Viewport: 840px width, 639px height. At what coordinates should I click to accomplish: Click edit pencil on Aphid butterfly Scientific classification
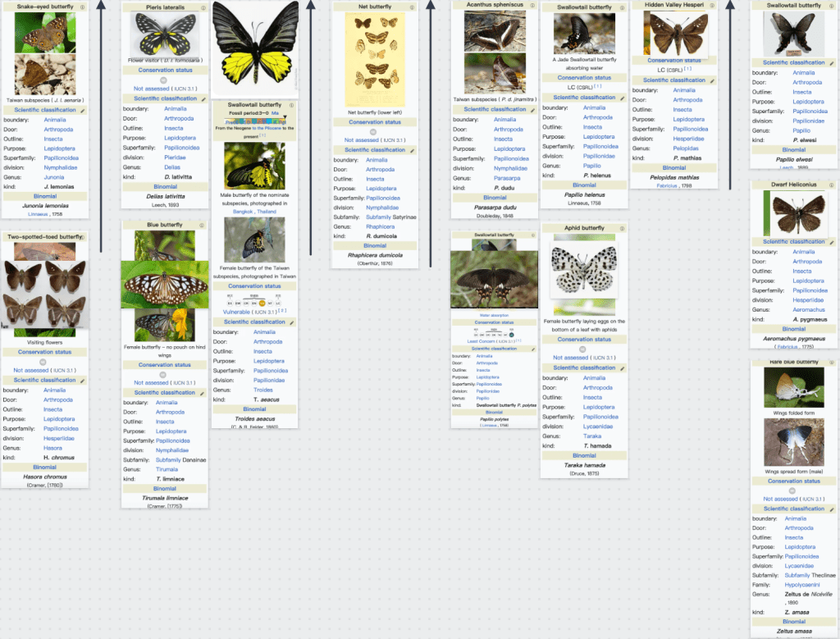623,368
